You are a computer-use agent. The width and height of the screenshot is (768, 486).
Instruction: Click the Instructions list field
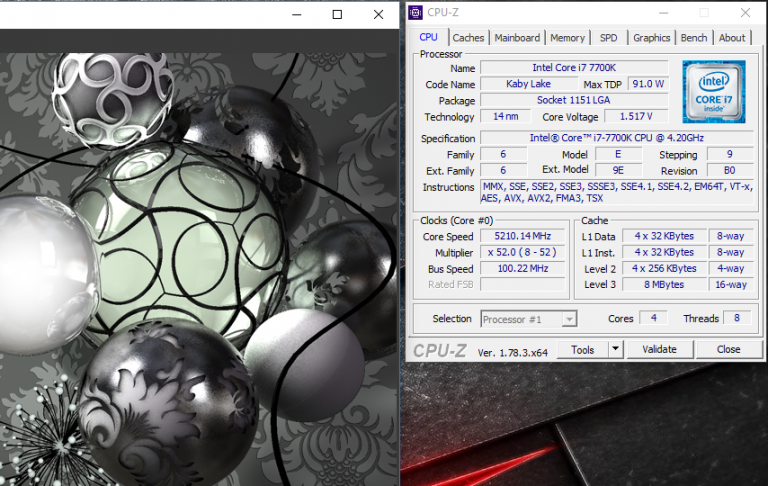tap(617, 192)
